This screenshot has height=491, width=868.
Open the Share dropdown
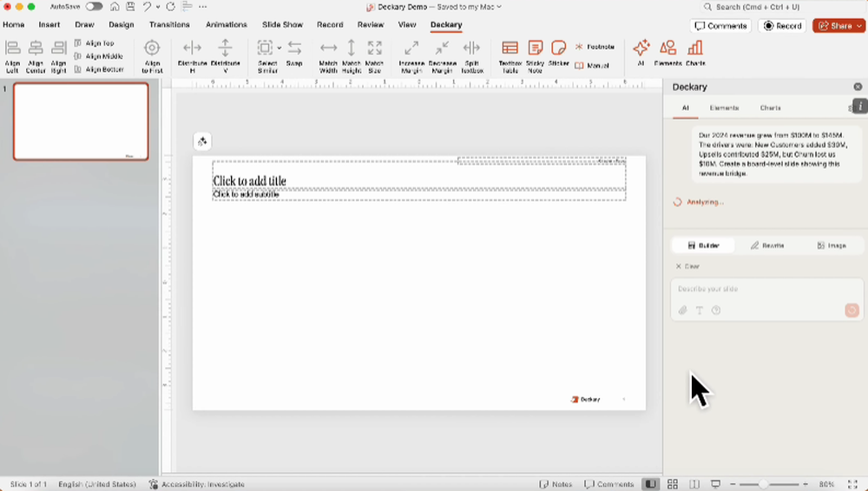point(859,25)
